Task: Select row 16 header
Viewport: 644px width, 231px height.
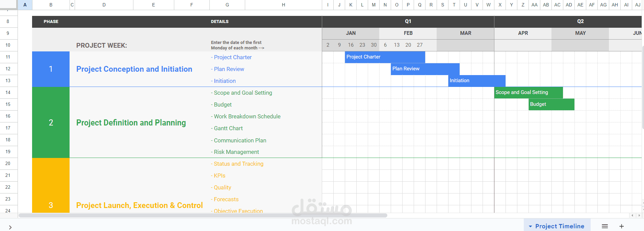Action: tap(8, 116)
